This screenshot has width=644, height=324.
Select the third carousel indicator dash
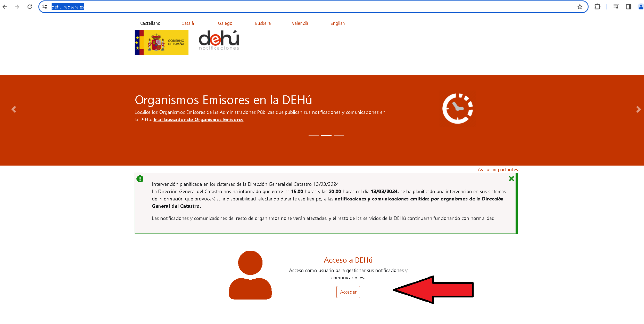point(339,135)
